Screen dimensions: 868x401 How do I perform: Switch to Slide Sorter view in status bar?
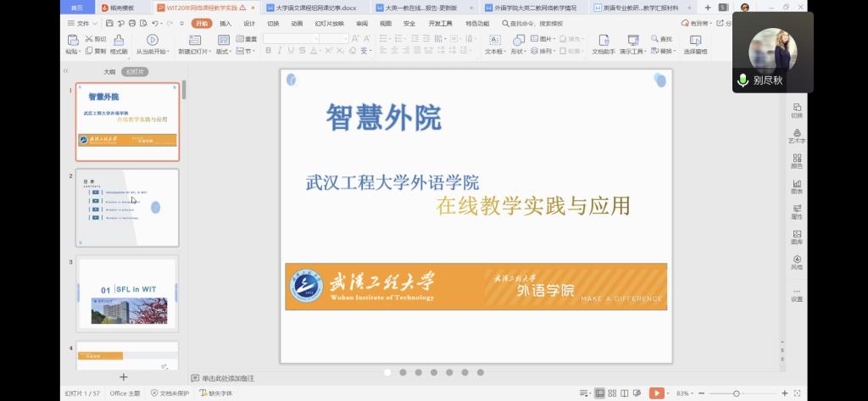612,393
